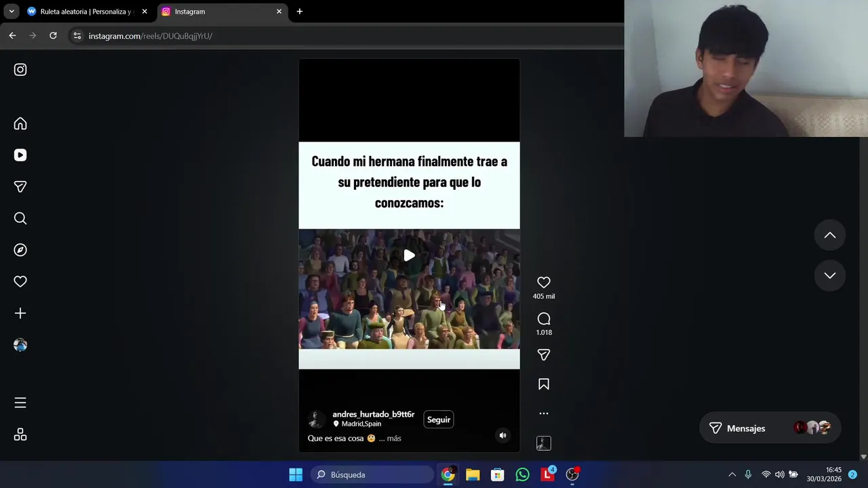Open red L app in taskbar
The width and height of the screenshot is (868, 488).
[x=547, y=474]
